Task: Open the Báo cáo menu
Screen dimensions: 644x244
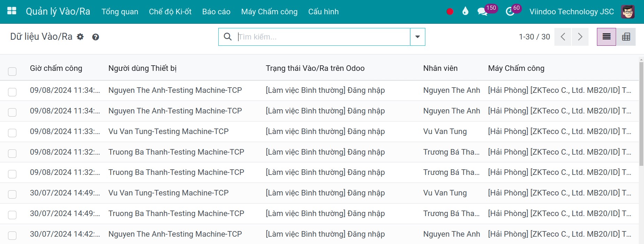Action: tap(216, 12)
